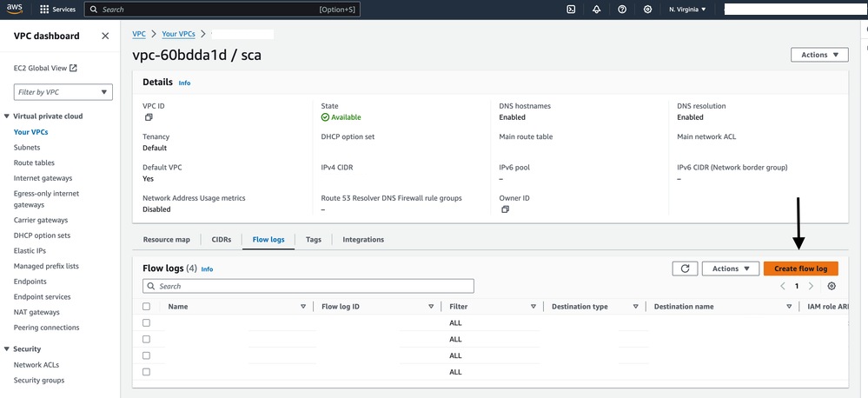Click the VPC breadcrumb link
The height and width of the screenshot is (398, 868).
coord(139,34)
